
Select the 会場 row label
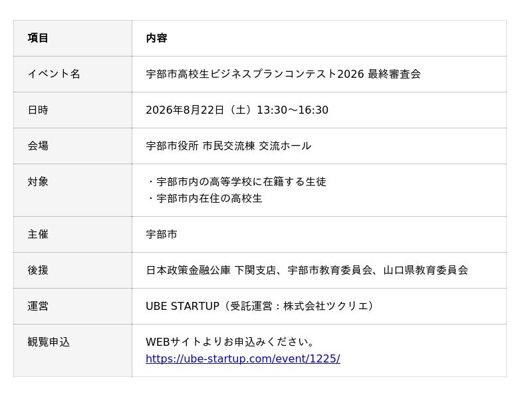point(38,146)
